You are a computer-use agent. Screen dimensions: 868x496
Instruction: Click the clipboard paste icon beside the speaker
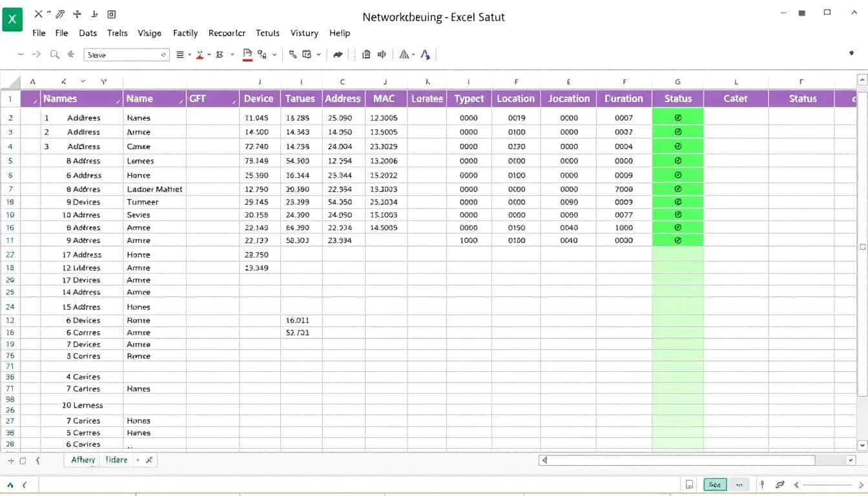(x=366, y=55)
